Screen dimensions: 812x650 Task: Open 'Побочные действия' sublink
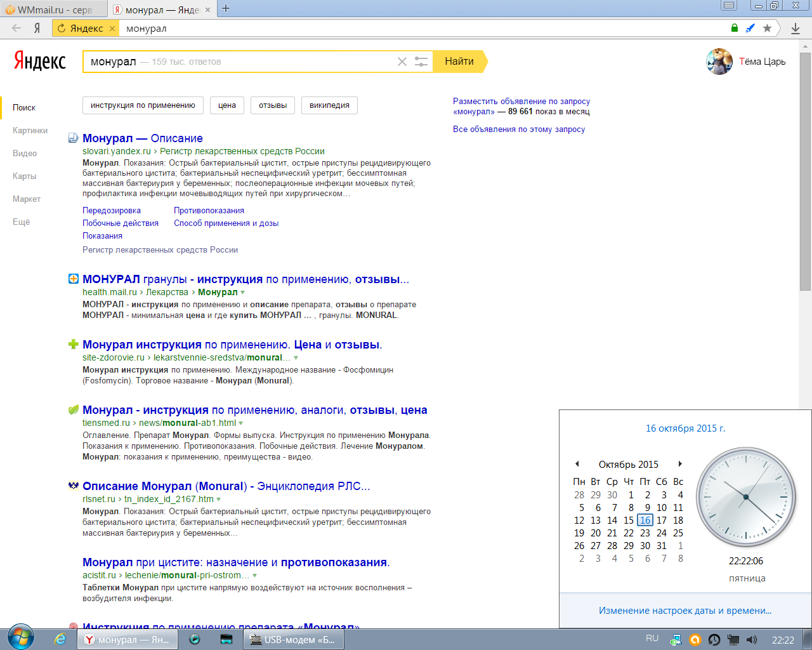[x=121, y=223]
